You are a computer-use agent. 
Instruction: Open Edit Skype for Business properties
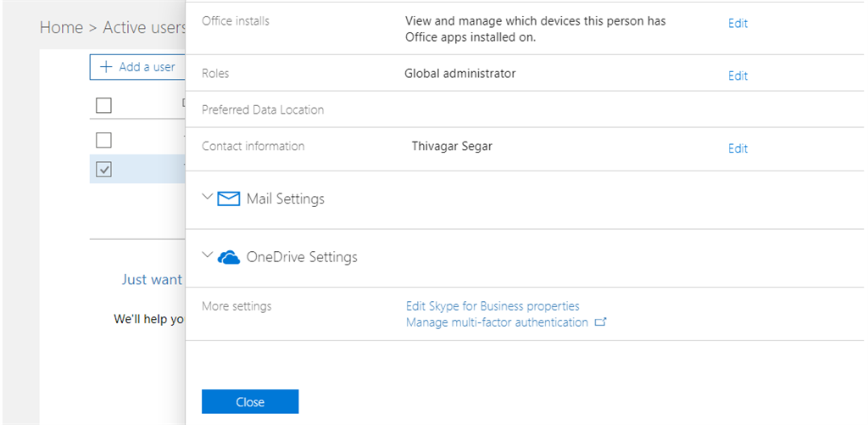click(492, 306)
